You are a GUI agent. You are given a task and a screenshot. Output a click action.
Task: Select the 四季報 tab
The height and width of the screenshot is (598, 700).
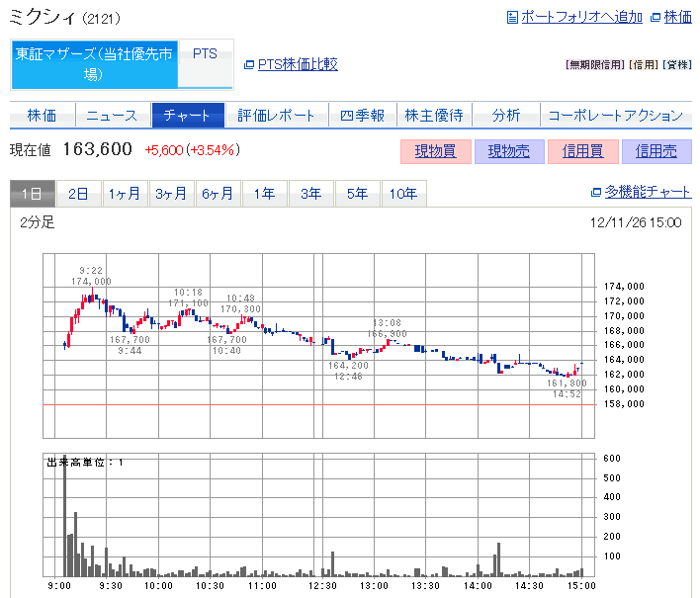tap(362, 116)
